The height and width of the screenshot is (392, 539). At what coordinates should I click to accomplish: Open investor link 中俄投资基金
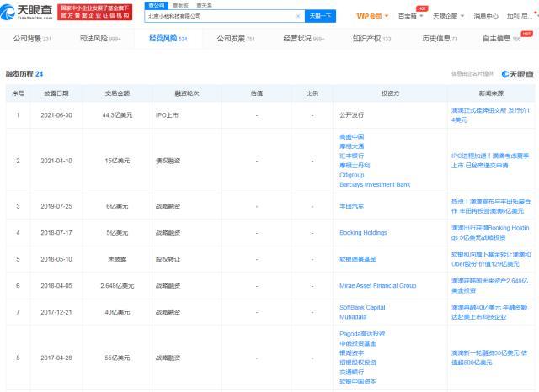(x=358, y=343)
